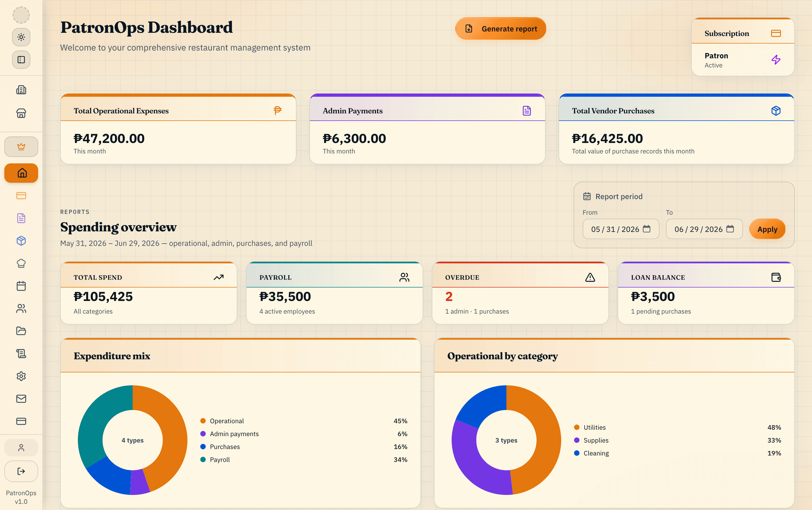Screen dimensions: 812x510
Task: Open the settings gear sidebar icon
Action: [x=21, y=376]
